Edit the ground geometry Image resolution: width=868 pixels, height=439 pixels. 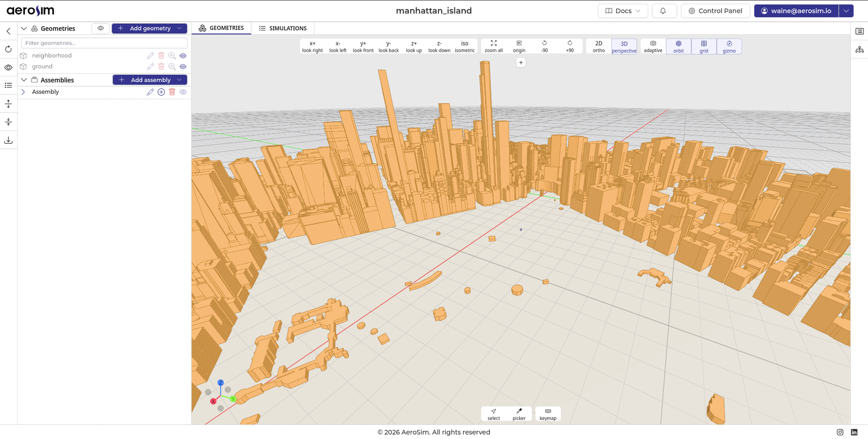[150, 67]
